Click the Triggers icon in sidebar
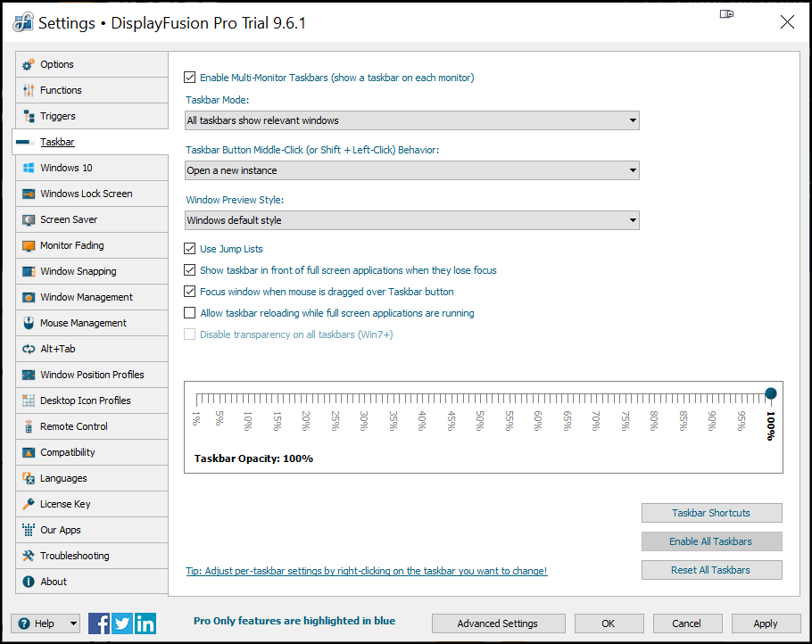This screenshot has width=812, height=644. click(29, 117)
